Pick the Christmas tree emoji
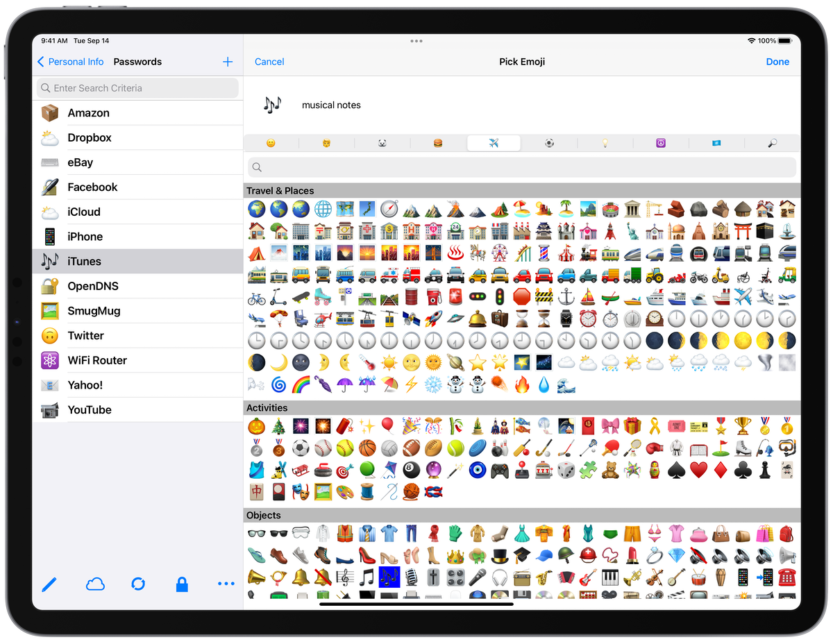The image size is (833, 644). tap(278, 426)
